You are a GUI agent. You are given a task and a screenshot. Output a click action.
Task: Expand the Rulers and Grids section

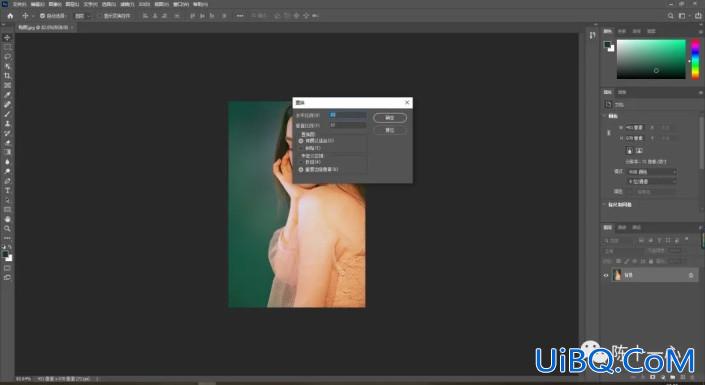coord(605,205)
